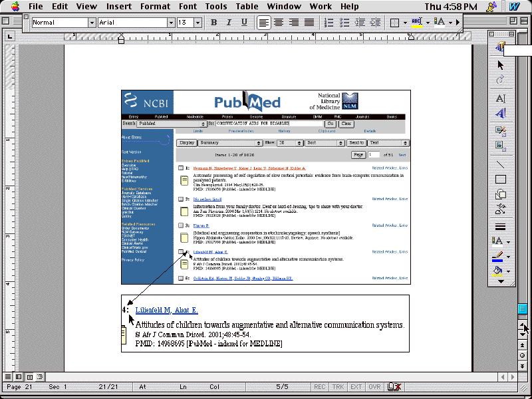Insert WordArt from the drawing toolbar
This screenshot has width=532, height=399.
(501, 113)
